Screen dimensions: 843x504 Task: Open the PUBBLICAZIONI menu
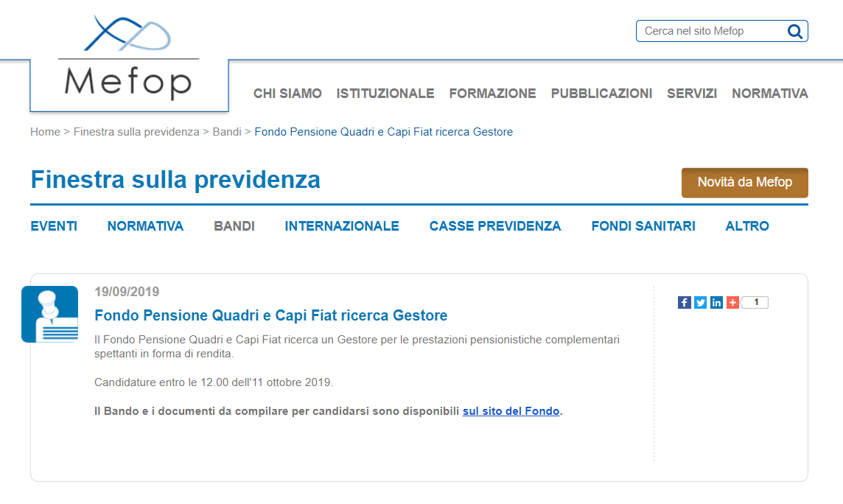[601, 94]
